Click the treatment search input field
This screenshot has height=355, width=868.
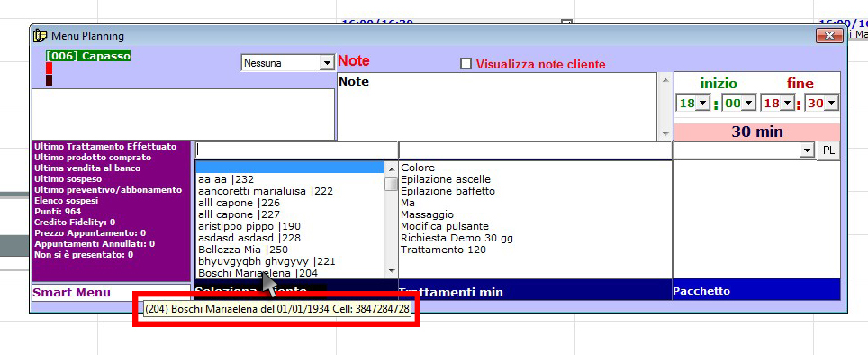(536, 150)
